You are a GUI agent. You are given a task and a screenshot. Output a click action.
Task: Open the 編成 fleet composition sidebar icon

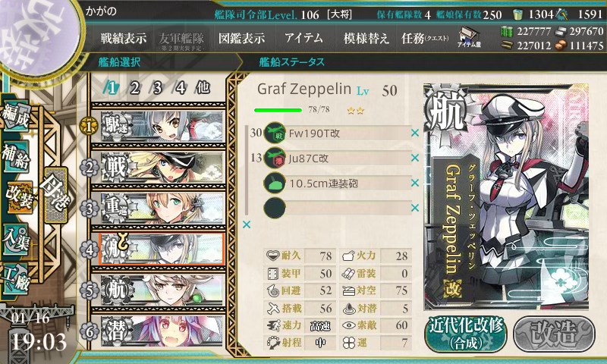pyautogui.click(x=16, y=115)
